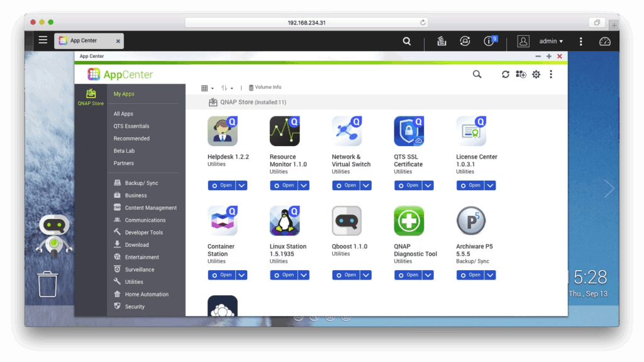Expand Helpdesk Open button dropdown arrow

click(x=242, y=185)
